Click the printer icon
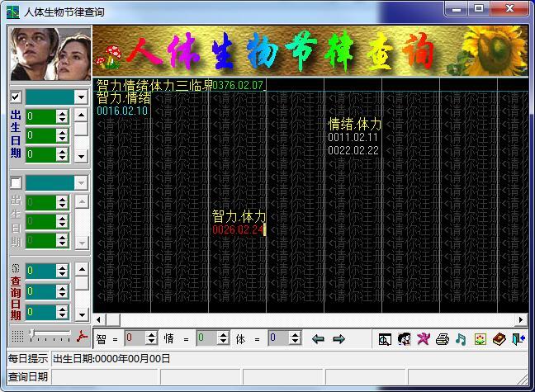The width and height of the screenshot is (535, 392). click(443, 338)
